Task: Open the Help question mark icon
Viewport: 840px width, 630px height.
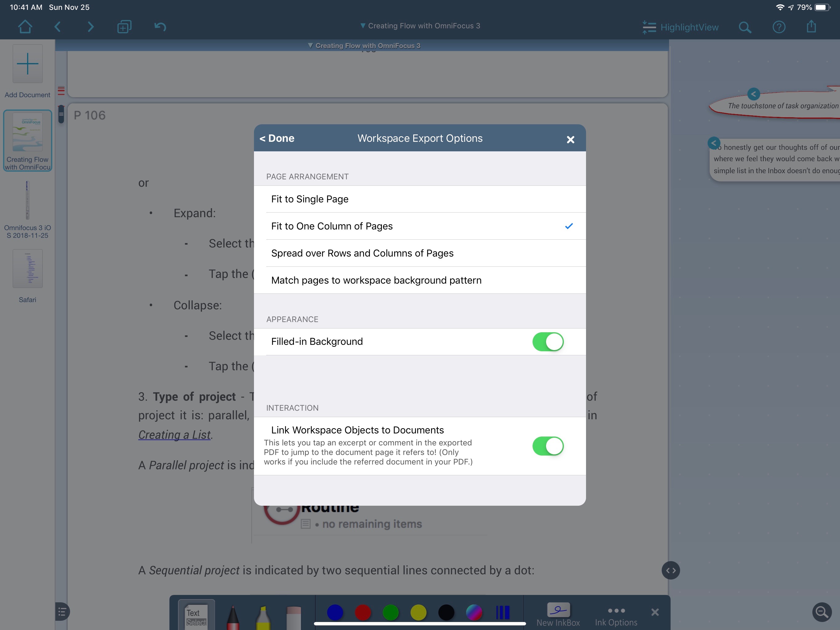Action: click(x=779, y=27)
